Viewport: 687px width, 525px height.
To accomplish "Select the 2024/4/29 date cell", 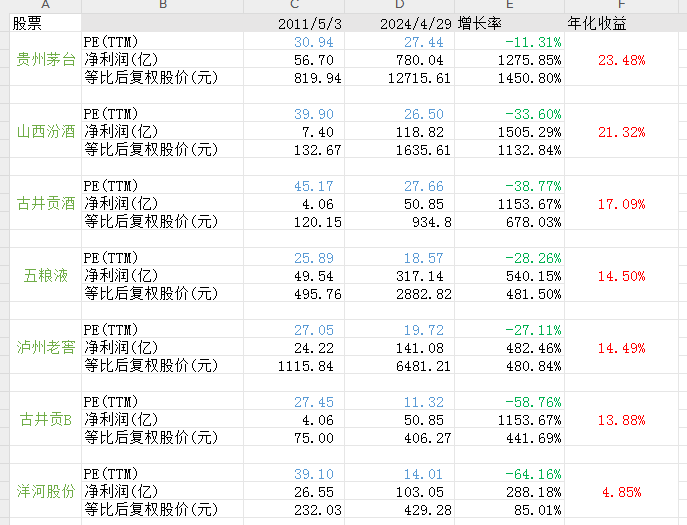I will [x=415, y=24].
